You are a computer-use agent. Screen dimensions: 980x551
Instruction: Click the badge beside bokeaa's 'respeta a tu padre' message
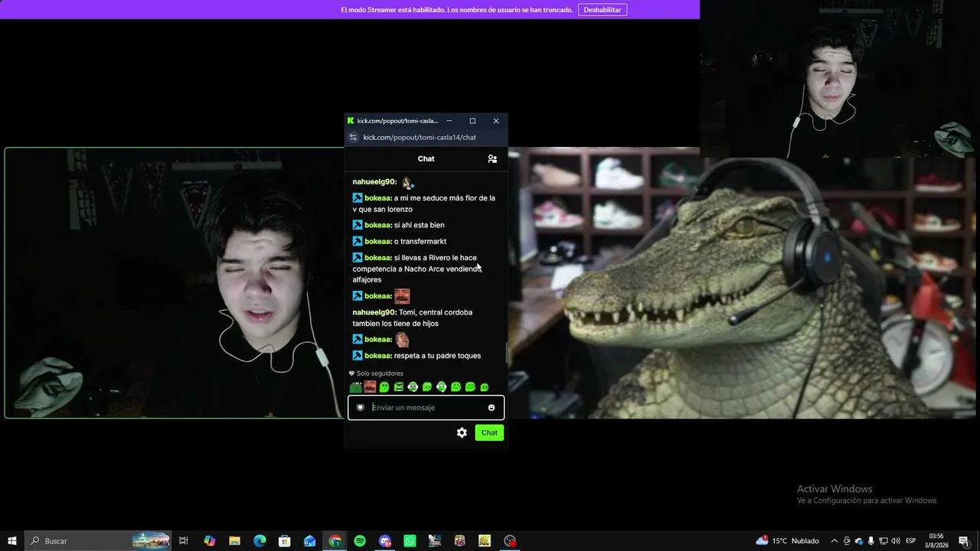pos(358,356)
